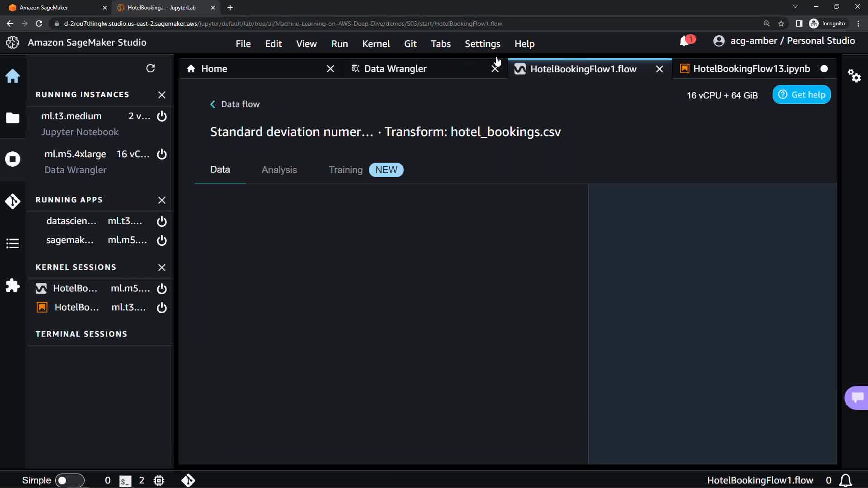Shut down all Running Apps
Viewport: 868px width, 488px height.
click(162, 200)
